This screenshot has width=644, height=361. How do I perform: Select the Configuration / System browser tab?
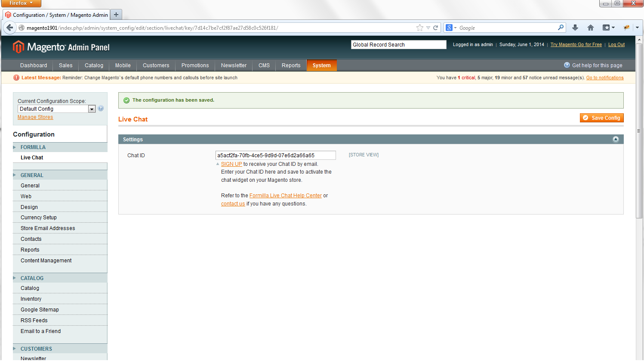pos(56,15)
